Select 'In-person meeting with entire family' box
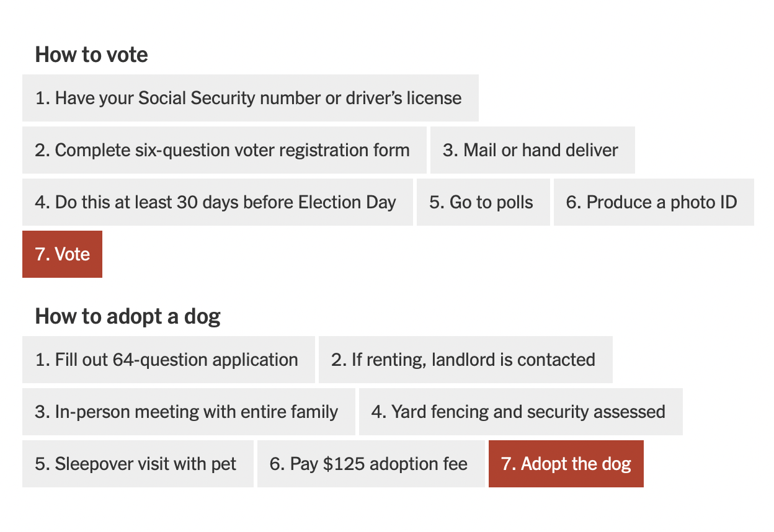Image resolution: width=774 pixels, height=532 pixels. pos(189,412)
